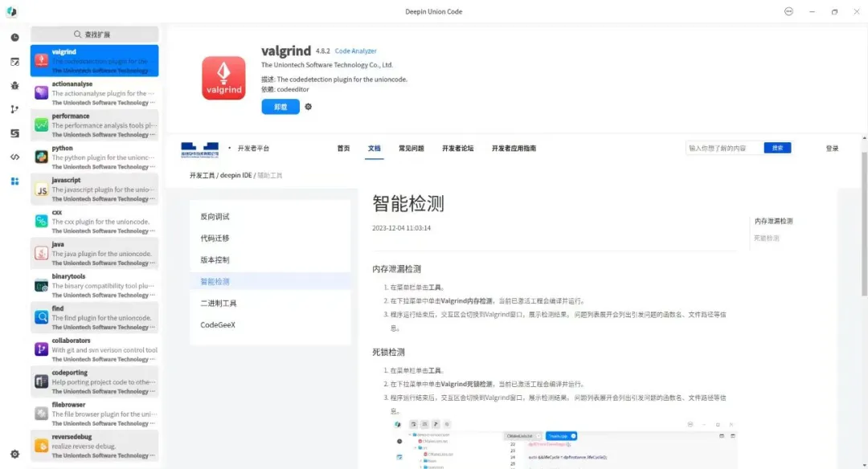Click the 开发工具 breadcrumb link
Screen dimensions: 868x469
pyautogui.click(x=202, y=175)
